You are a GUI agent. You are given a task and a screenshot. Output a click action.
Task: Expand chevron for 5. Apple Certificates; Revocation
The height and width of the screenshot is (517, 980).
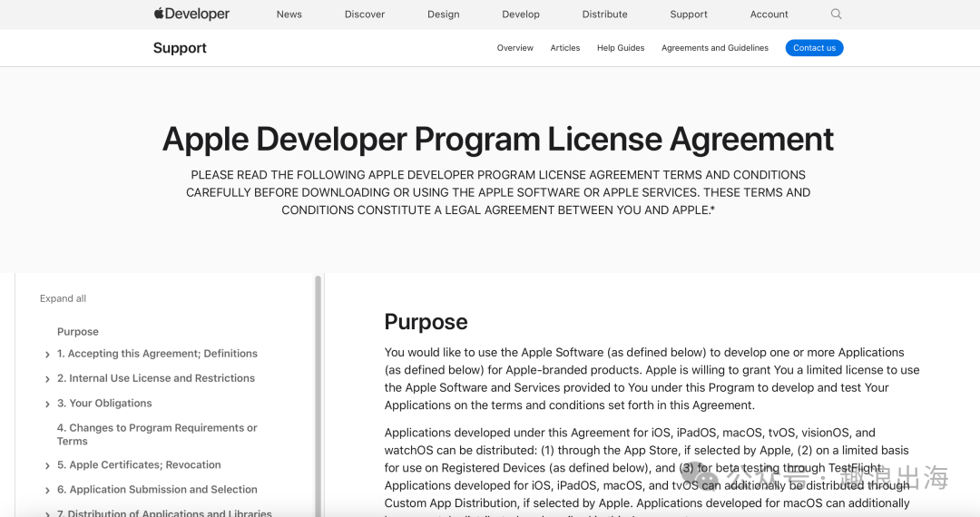(x=47, y=466)
